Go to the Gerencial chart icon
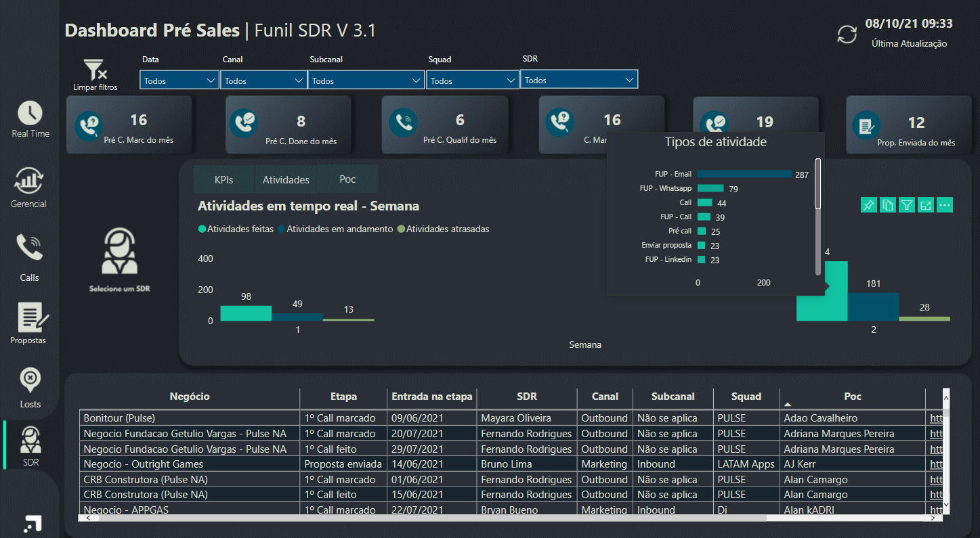 coord(30,181)
